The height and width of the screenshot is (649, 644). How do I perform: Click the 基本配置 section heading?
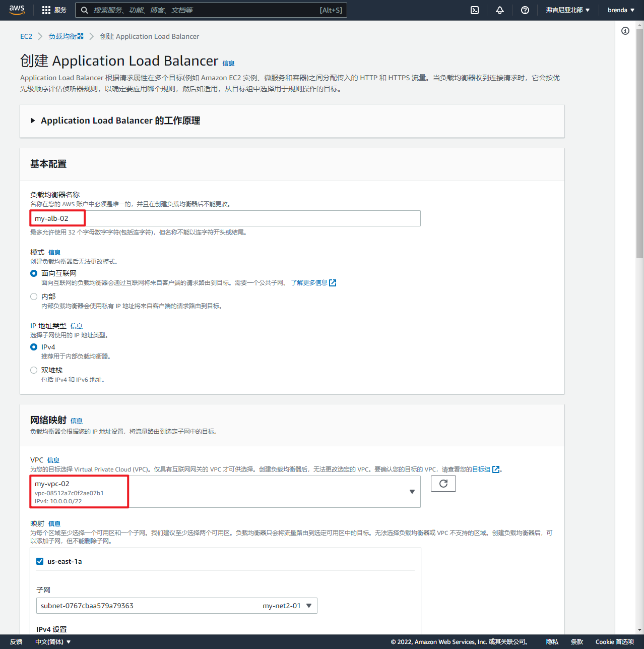point(48,164)
